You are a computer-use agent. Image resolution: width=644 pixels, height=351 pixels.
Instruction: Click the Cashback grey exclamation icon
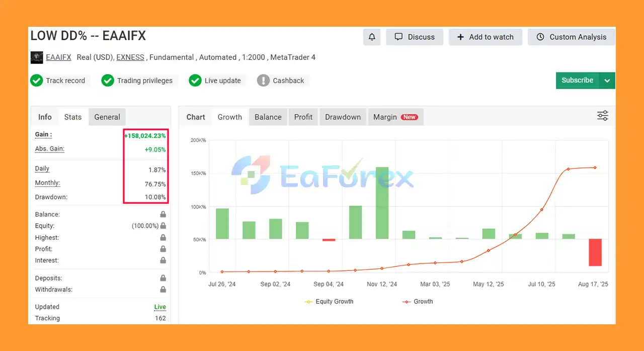[263, 81]
